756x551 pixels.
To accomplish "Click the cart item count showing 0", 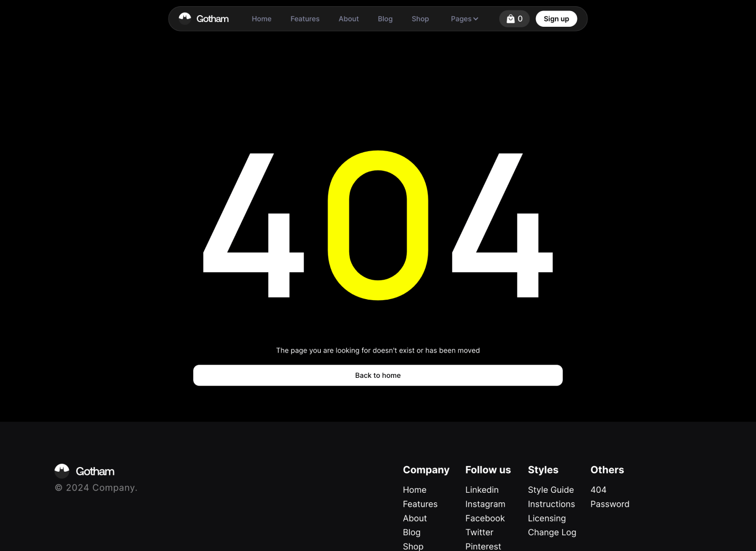I will [520, 18].
